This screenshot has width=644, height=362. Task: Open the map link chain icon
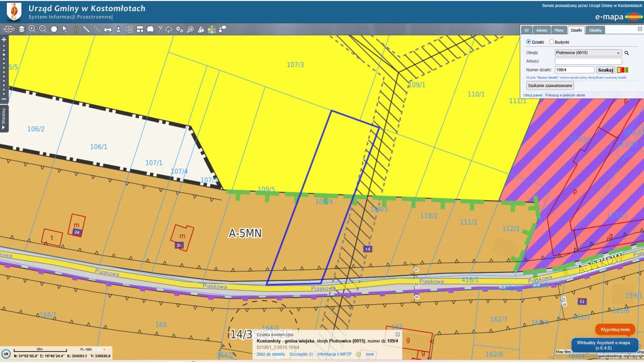coord(97,29)
